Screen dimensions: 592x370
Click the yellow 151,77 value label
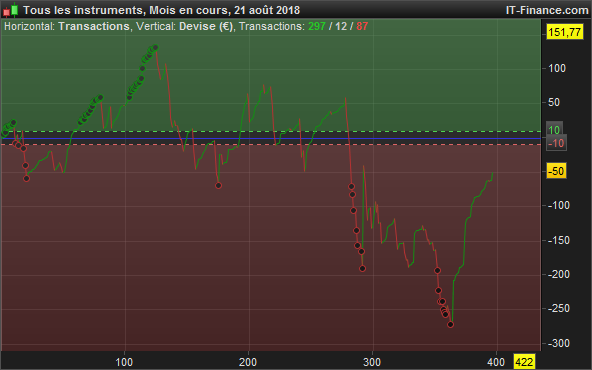click(564, 32)
